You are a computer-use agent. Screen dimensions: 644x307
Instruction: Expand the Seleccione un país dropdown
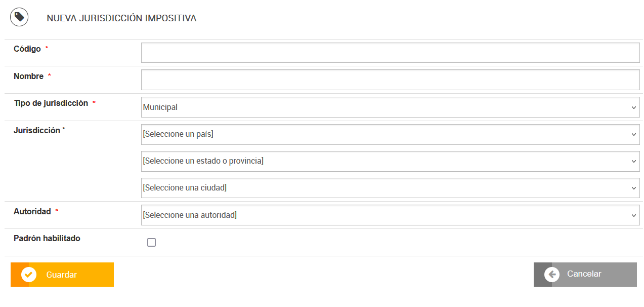click(x=390, y=134)
